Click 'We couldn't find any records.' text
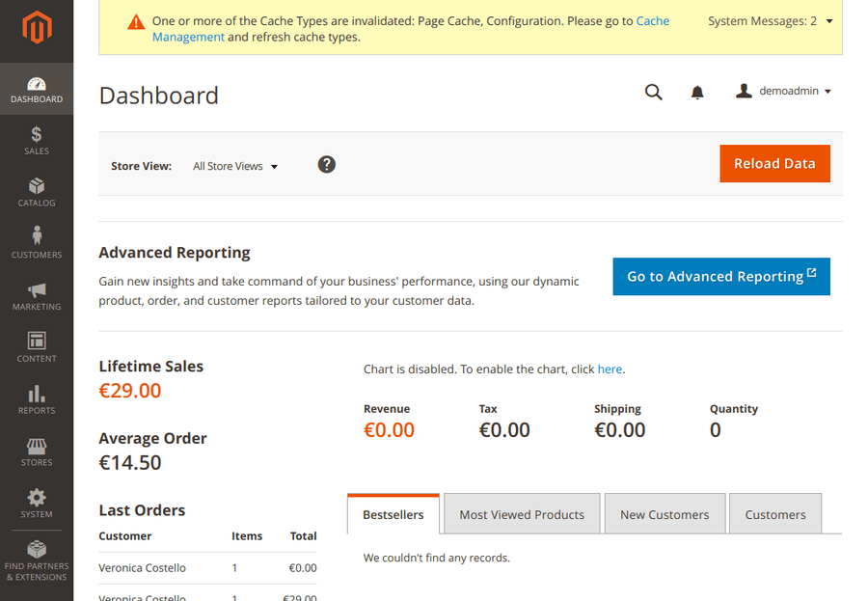 (x=436, y=558)
